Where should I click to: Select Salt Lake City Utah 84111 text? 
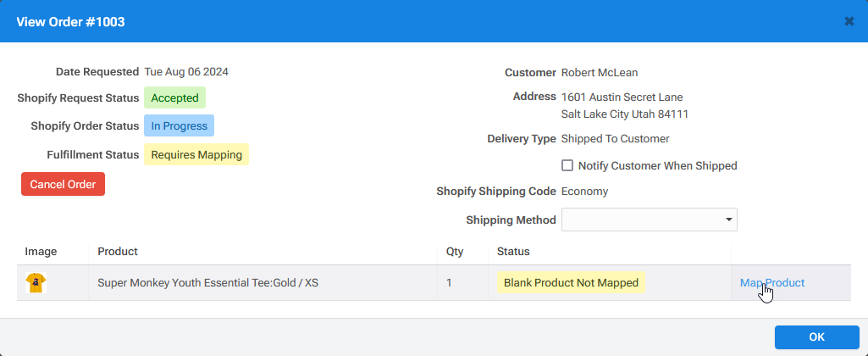624,114
